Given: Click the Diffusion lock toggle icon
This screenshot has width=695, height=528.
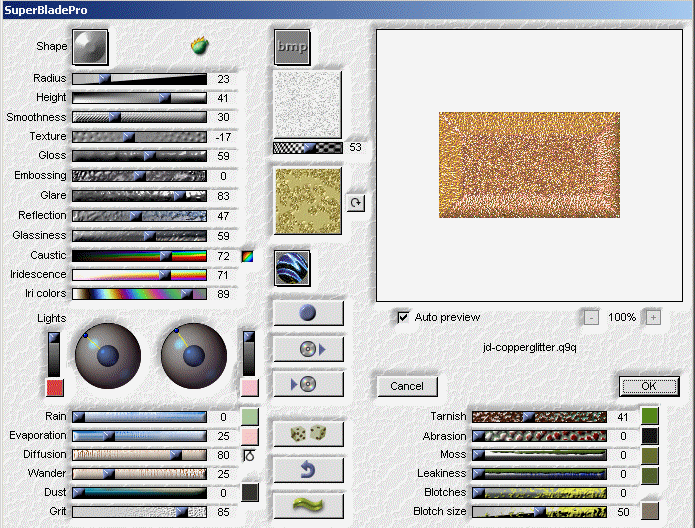Looking at the screenshot, I should coord(249,455).
